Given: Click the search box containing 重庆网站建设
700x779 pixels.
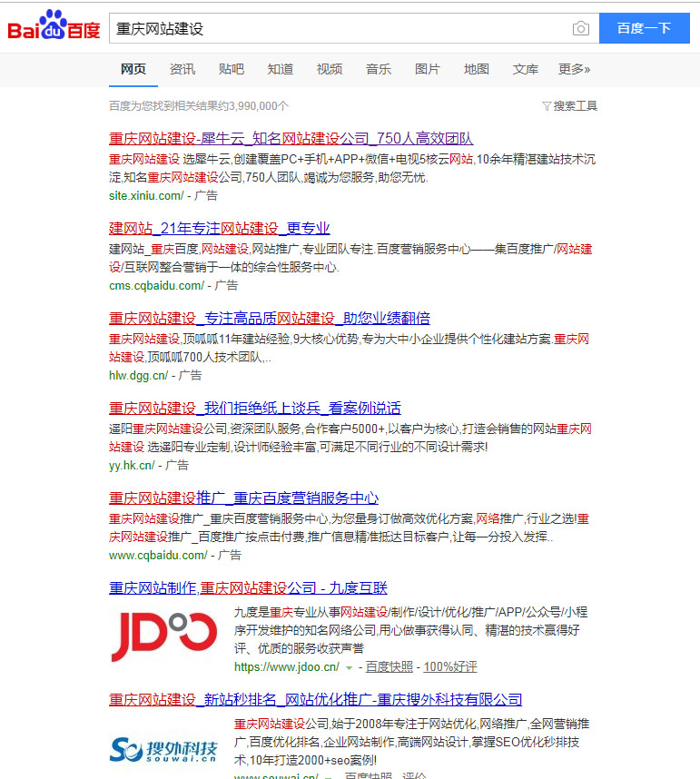Looking at the screenshot, I should [336, 28].
